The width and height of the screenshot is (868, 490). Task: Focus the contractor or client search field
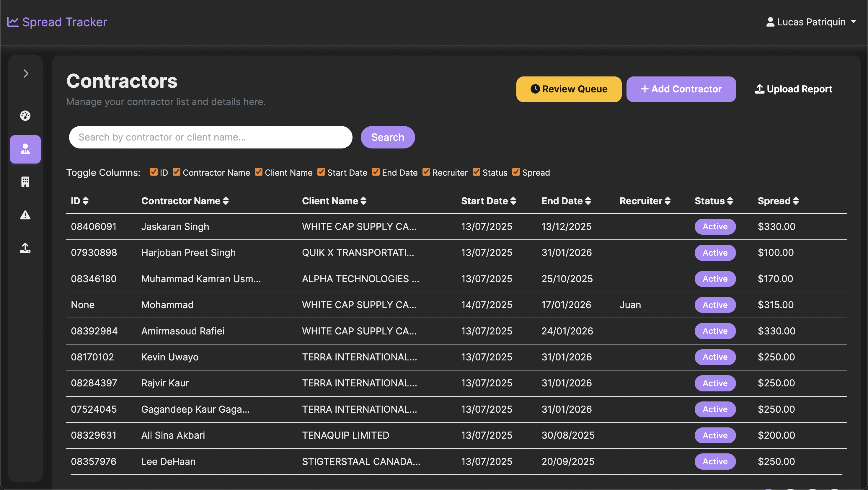coord(211,137)
